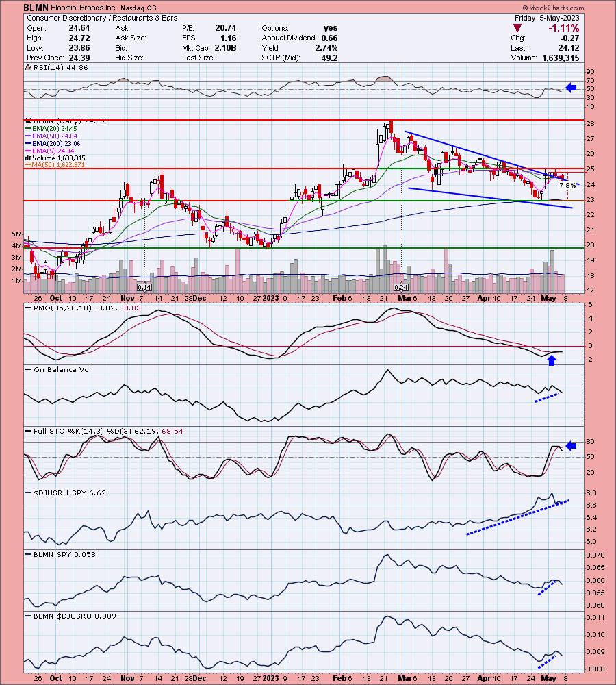This screenshot has width=616, height=685.
Task: Click the EMA(200) 23.06 legend entry
Action: 53,143
